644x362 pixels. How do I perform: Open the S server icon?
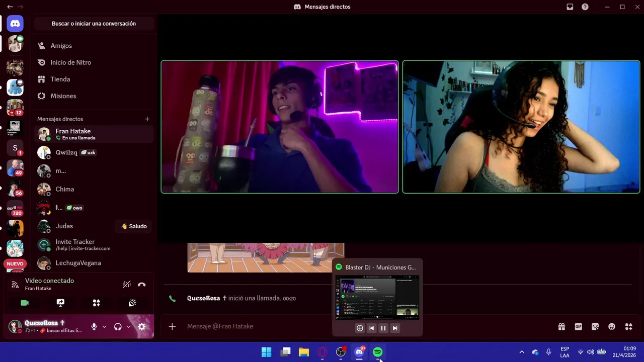tap(15, 148)
